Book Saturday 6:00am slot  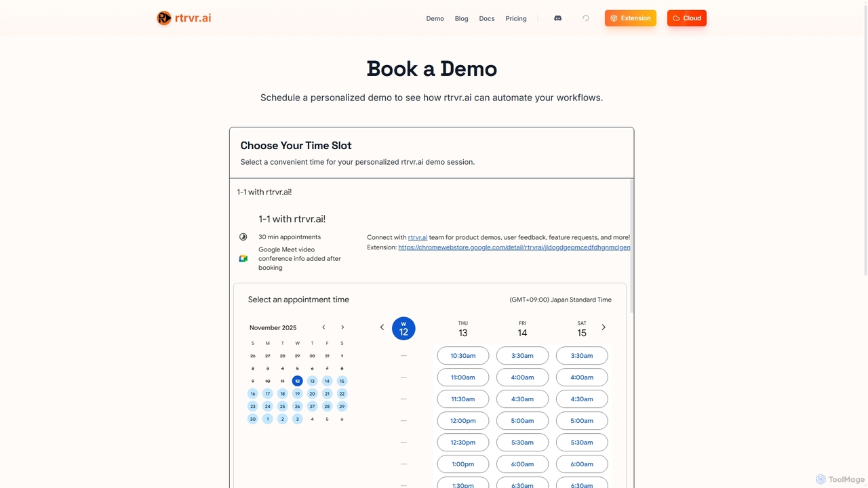[582, 464]
